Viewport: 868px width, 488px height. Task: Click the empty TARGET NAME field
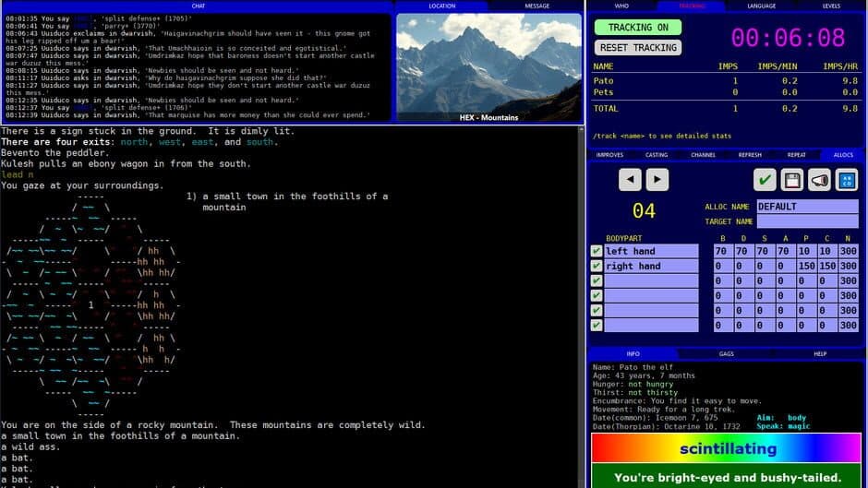tap(807, 221)
